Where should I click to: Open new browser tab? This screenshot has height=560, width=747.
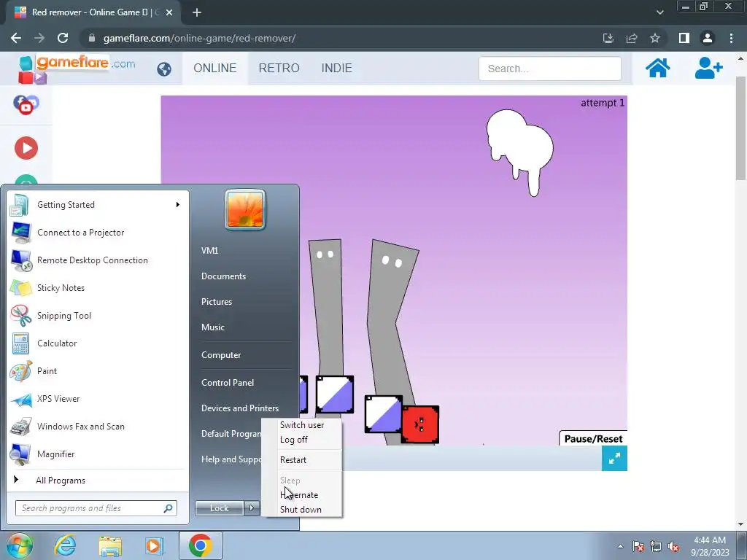coord(197,12)
